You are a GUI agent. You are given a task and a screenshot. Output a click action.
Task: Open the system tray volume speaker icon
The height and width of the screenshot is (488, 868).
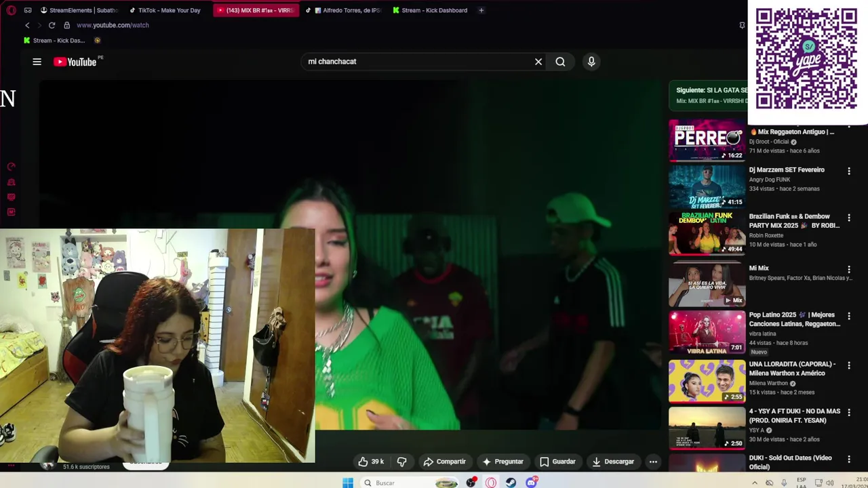830,483
